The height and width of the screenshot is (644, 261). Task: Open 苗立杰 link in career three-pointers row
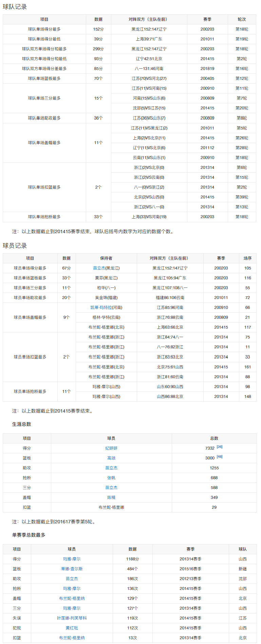[x=111, y=488]
